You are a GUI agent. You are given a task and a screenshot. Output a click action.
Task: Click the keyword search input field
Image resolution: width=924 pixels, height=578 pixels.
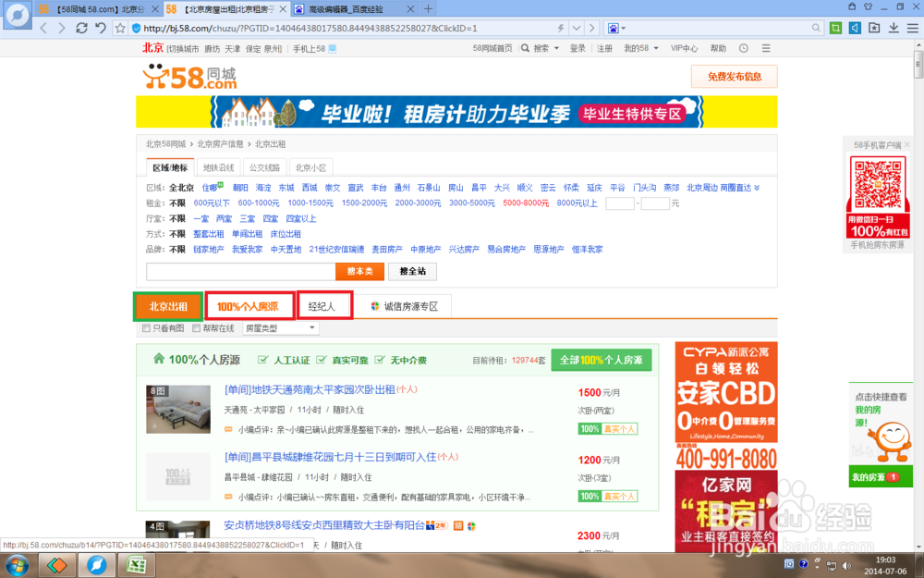241,271
